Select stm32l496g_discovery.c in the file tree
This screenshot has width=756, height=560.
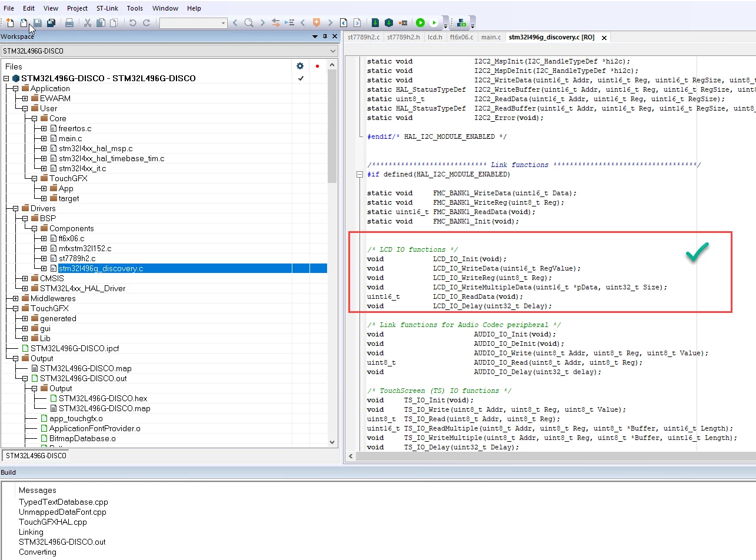coord(101,269)
